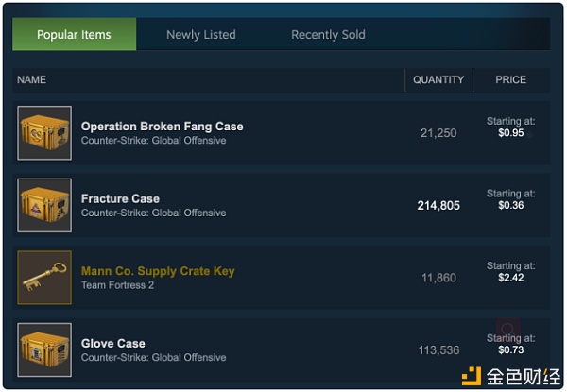Open the Operation Broken Fang Case link

coord(162,127)
